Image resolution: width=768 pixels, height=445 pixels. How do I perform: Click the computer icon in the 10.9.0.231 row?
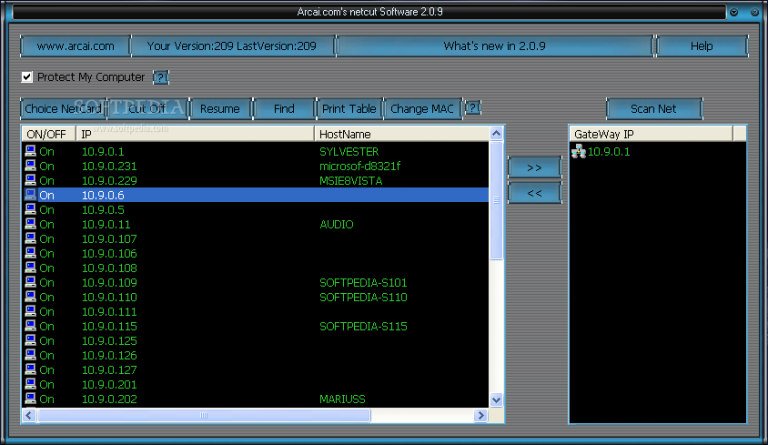tap(30, 166)
